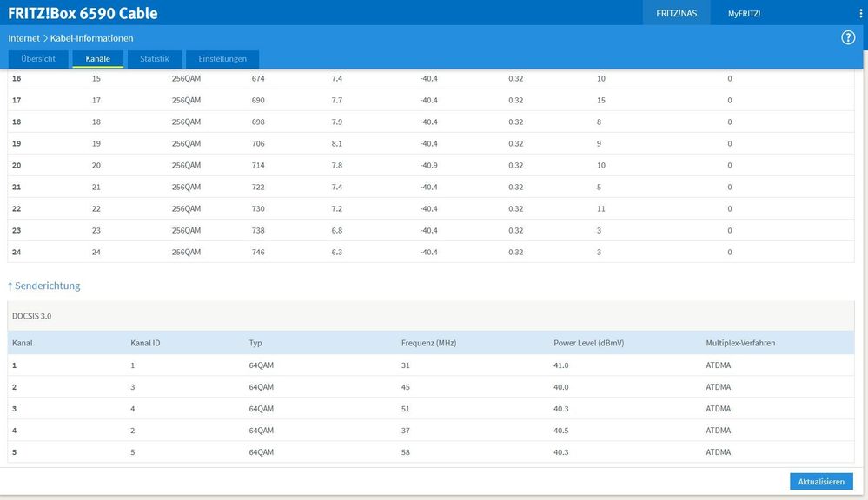
Task: Click downstream frequency 706
Action: pos(258,143)
